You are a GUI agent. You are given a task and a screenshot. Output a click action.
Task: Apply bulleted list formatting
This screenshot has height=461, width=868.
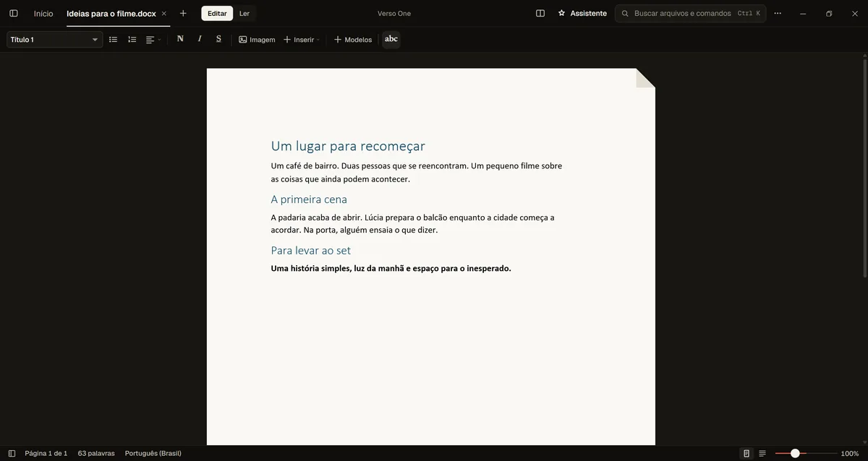pyautogui.click(x=113, y=39)
